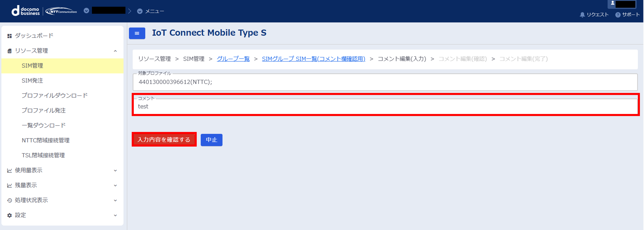Click the hamburger menu toggle button
The width and height of the screenshot is (644, 230).
137,33
